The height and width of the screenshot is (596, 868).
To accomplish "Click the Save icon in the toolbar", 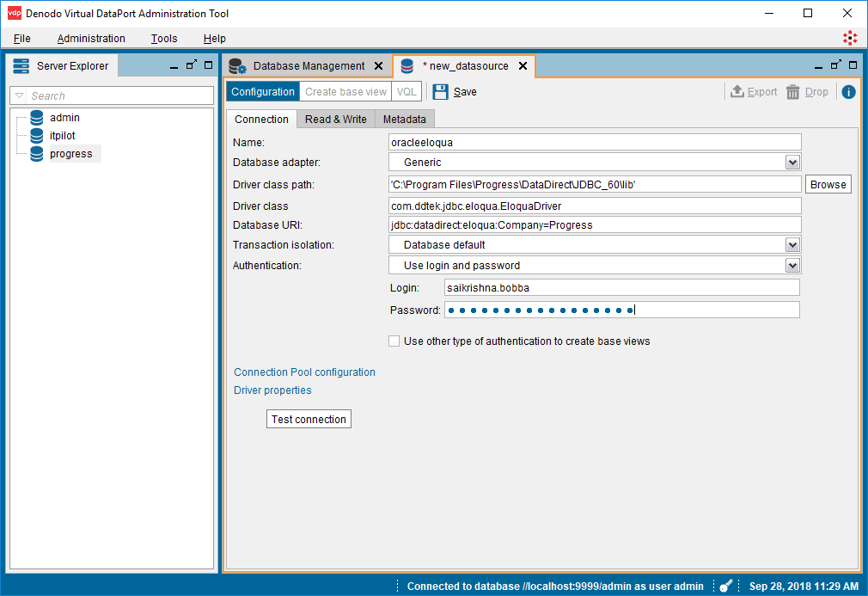I will pos(441,91).
